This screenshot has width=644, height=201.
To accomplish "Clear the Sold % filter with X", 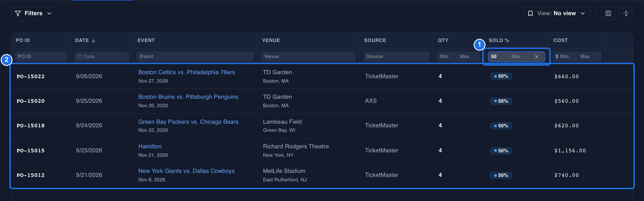I will pos(537,57).
